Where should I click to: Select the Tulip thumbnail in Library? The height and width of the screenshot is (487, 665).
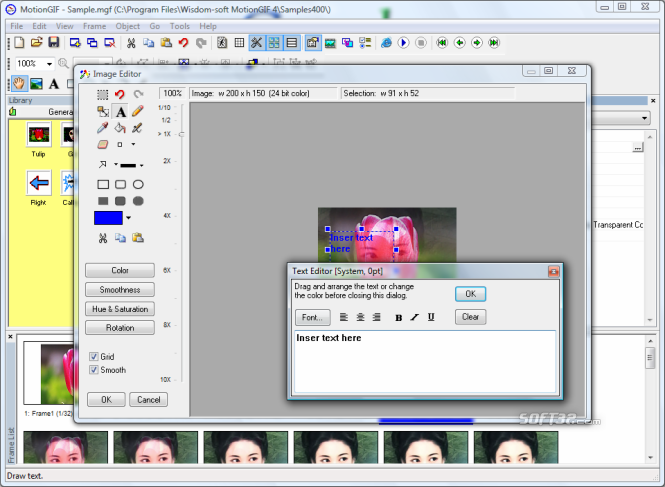[39, 135]
